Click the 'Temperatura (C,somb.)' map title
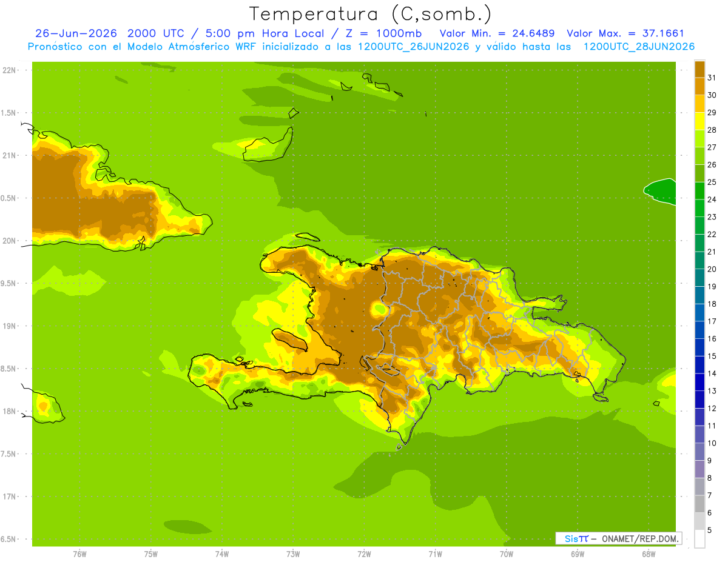Viewport: 728px width, 562px height. (371, 14)
